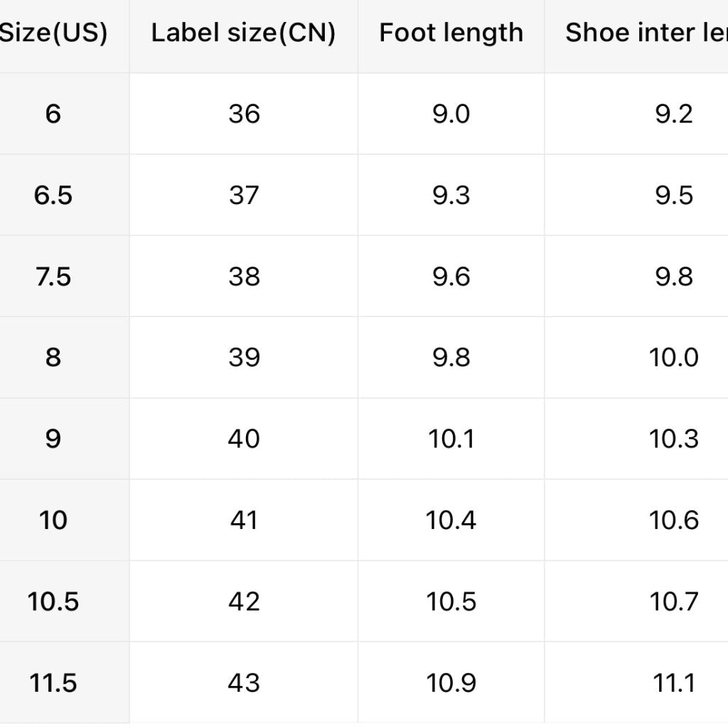
Task: Click the foot length 9.0 cell
Action: click(x=451, y=114)
